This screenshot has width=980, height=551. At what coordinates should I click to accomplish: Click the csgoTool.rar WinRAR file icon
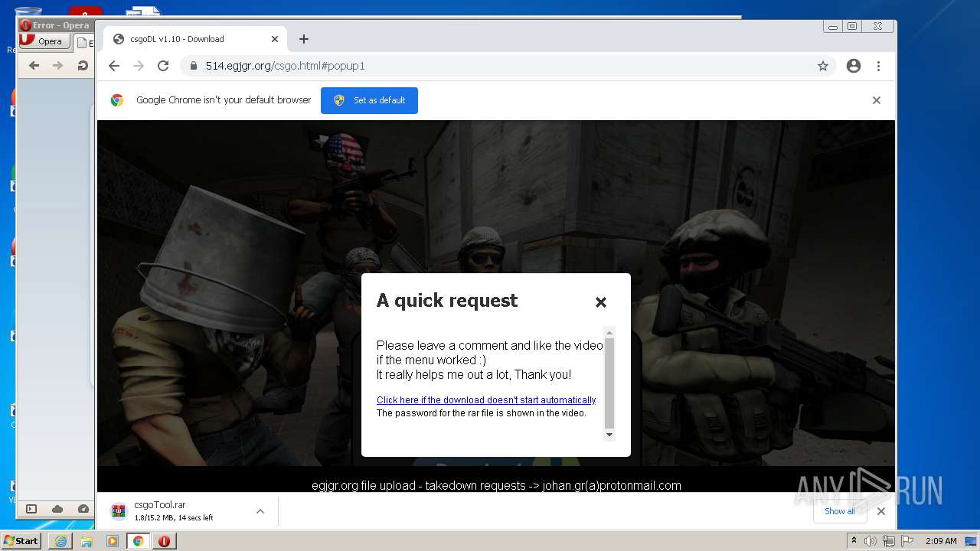[x=118, y=511]
